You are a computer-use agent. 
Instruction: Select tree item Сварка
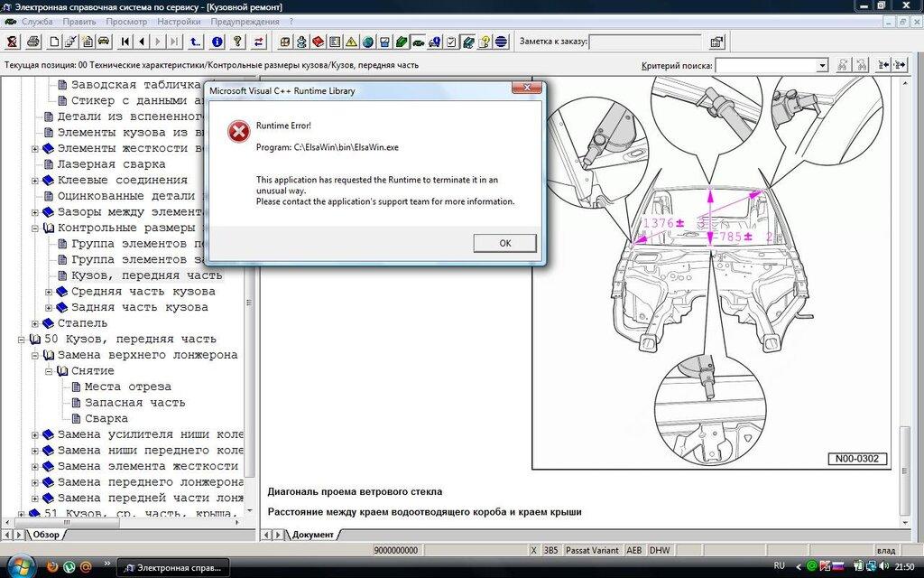pos(106,419)
